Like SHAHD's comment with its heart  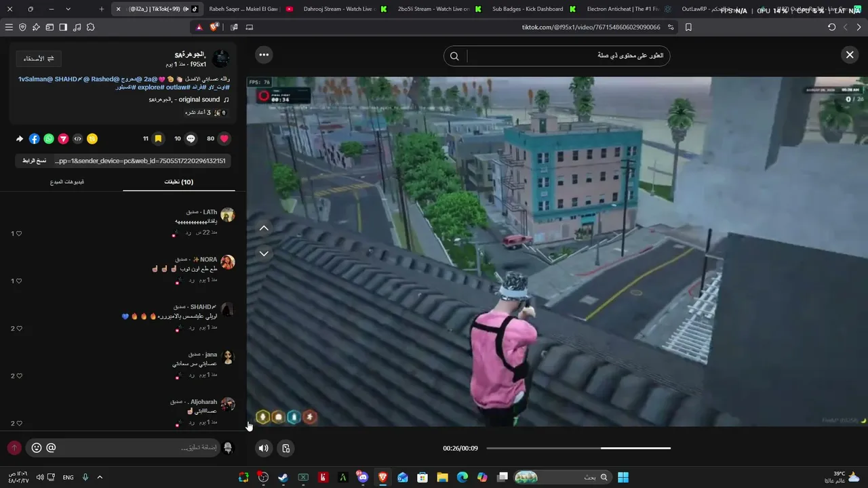(19, 328)
